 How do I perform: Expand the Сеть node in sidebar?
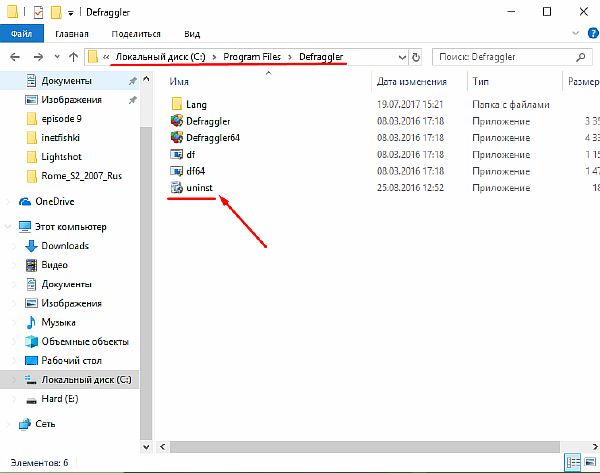(9, 423)
